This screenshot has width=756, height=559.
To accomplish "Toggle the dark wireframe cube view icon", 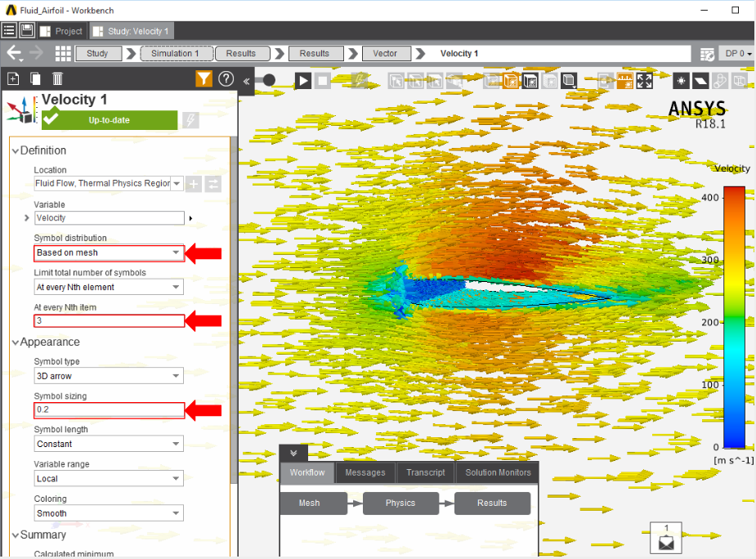I will point(530,81).
